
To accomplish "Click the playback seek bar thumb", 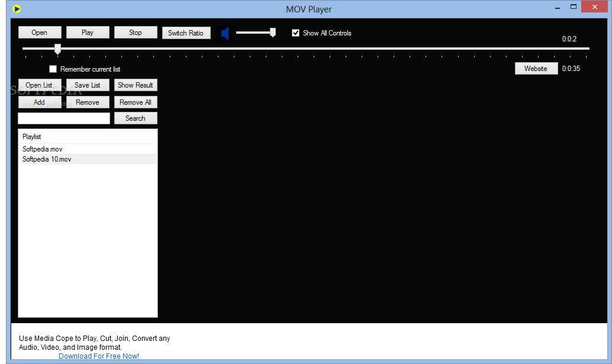I will [58, 49].
